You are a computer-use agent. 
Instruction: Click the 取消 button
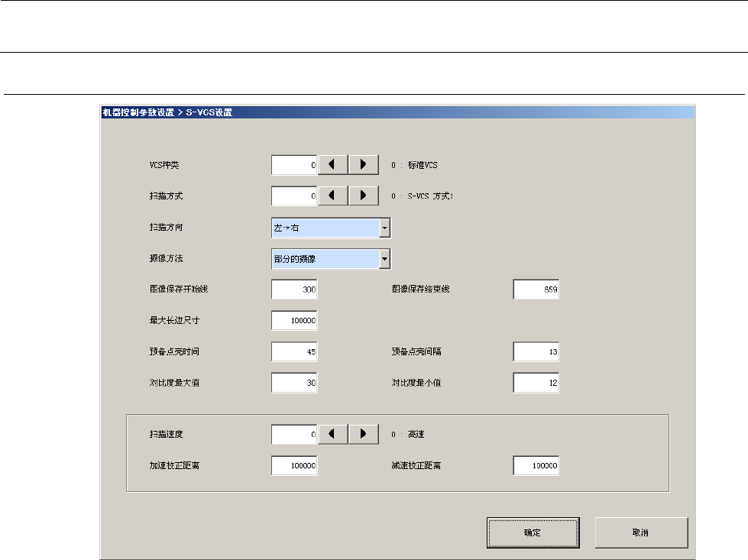[x=641, y=532]
